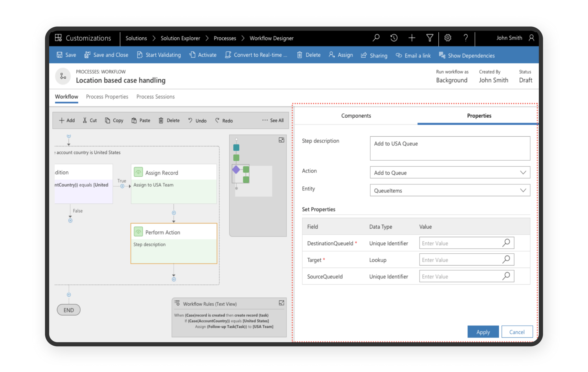Look up SourceQueueId value
The width and height of the screenshot is (588, 372).
tap(506, 276)
